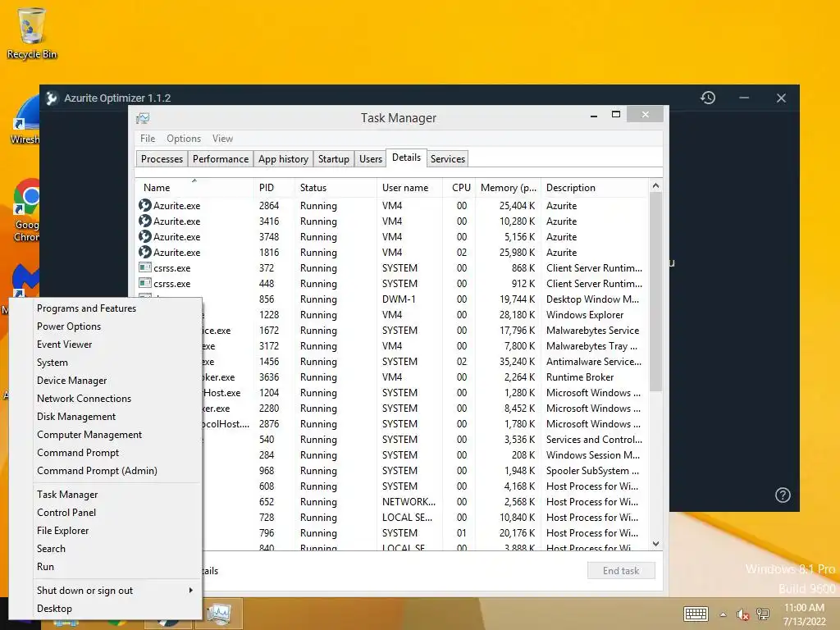Close the Azurite Optimizer window
Screen dimensions: 840x630
[x=781, y=98]
